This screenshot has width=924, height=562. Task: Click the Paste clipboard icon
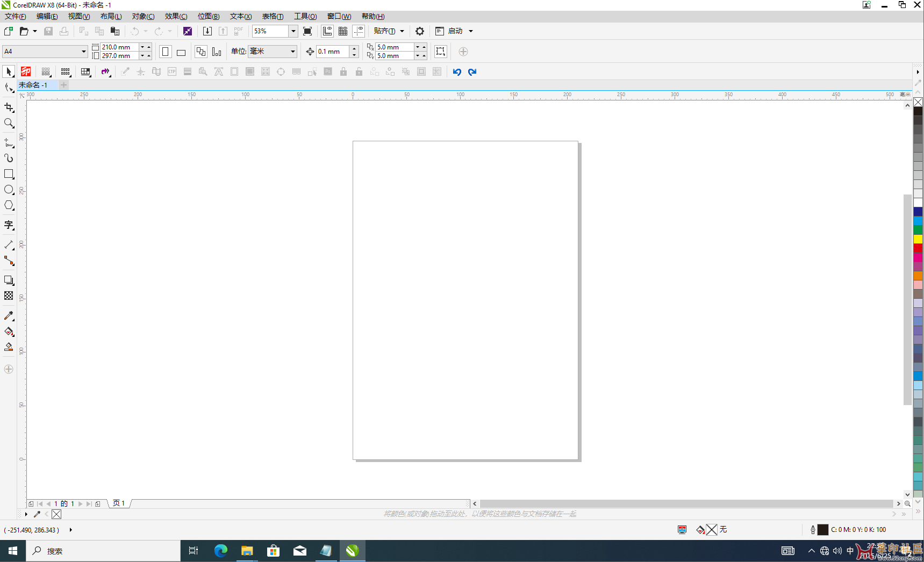(x=115, y=31)
